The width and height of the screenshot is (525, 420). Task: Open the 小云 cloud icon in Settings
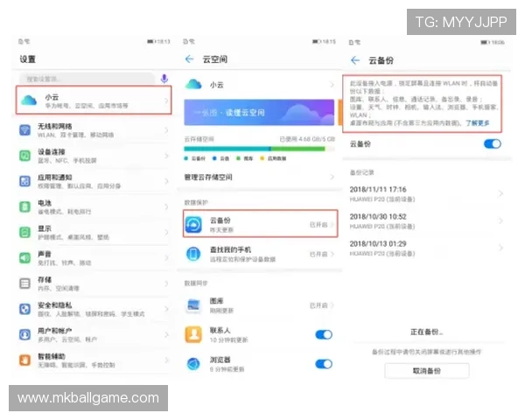[29, 100]
